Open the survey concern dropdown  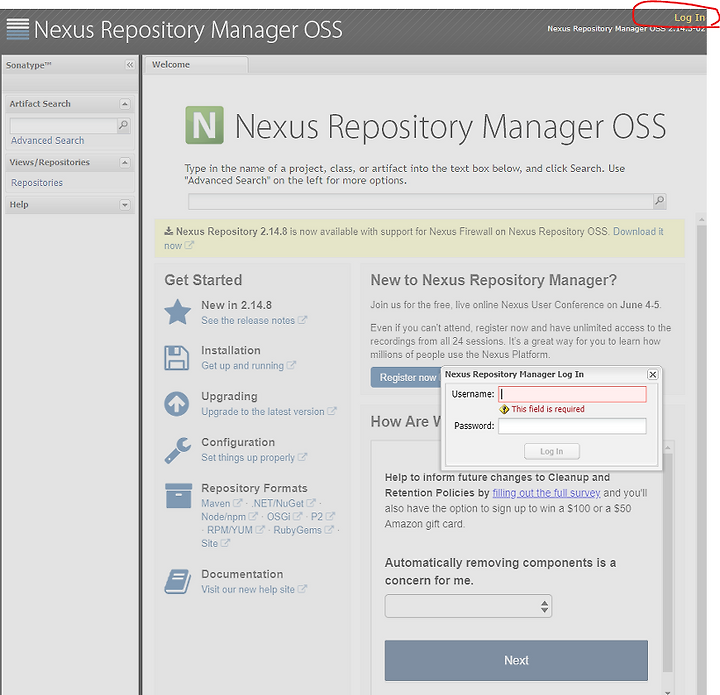coord(468,606)
